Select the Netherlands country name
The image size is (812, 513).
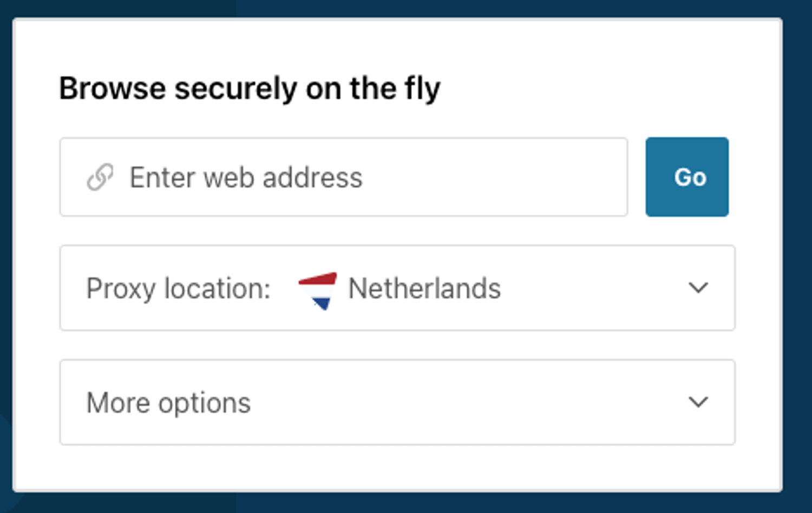coord(424,288)
